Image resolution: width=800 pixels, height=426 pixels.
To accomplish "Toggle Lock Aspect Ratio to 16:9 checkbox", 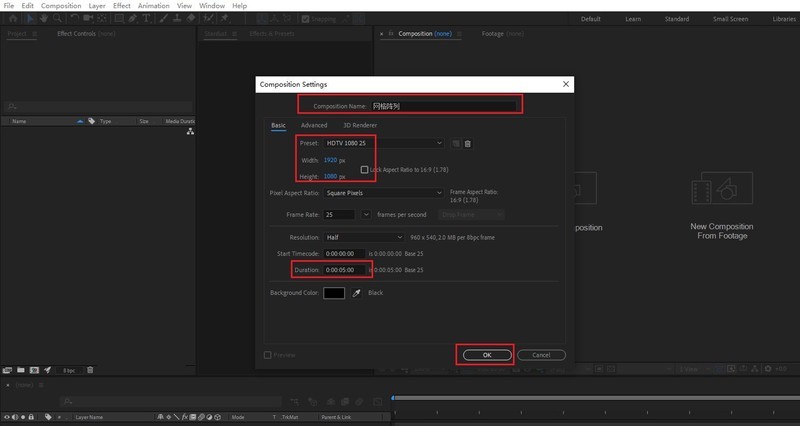I will pos(365,170).
